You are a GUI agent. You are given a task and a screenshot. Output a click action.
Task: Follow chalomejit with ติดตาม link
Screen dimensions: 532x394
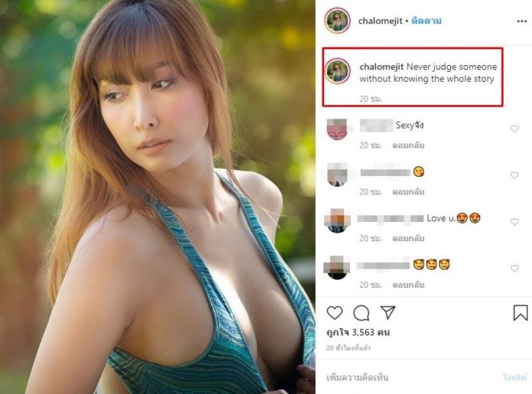point(427,21)
